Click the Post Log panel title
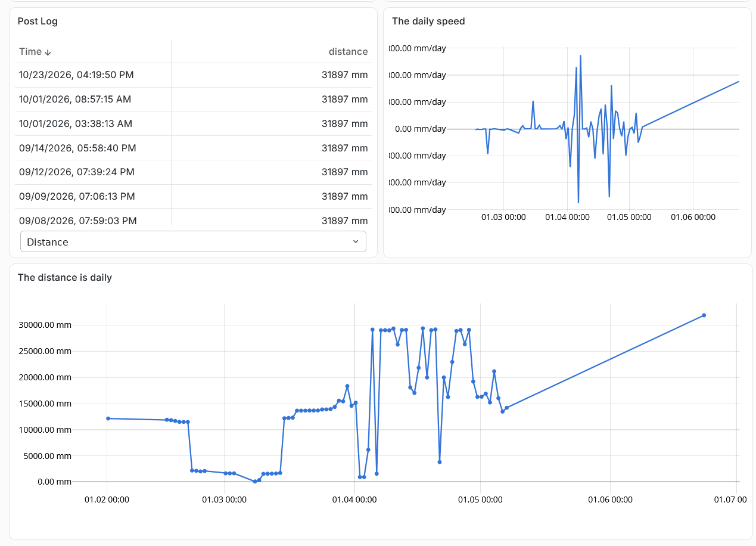 [38, 21]
